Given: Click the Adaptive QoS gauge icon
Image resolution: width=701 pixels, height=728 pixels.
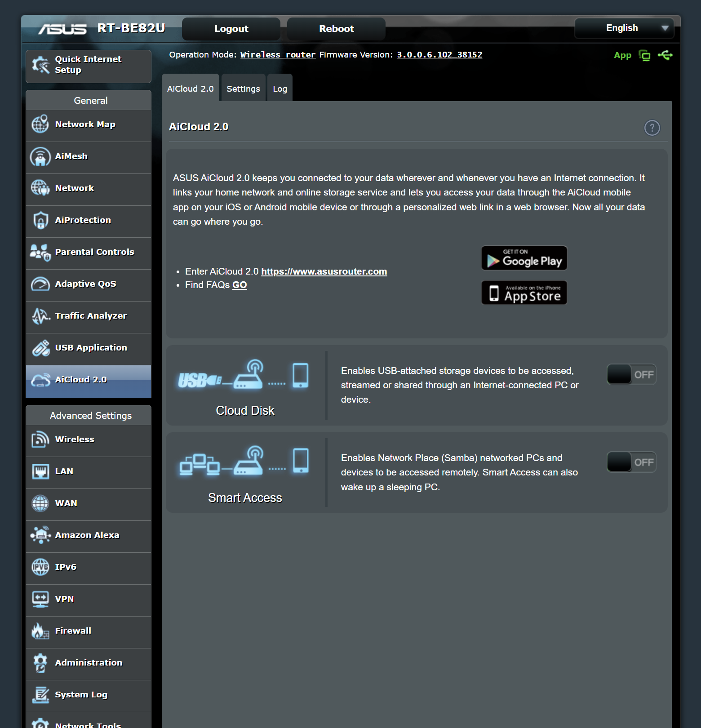Looking at the screenshot, I should point(40,284).
